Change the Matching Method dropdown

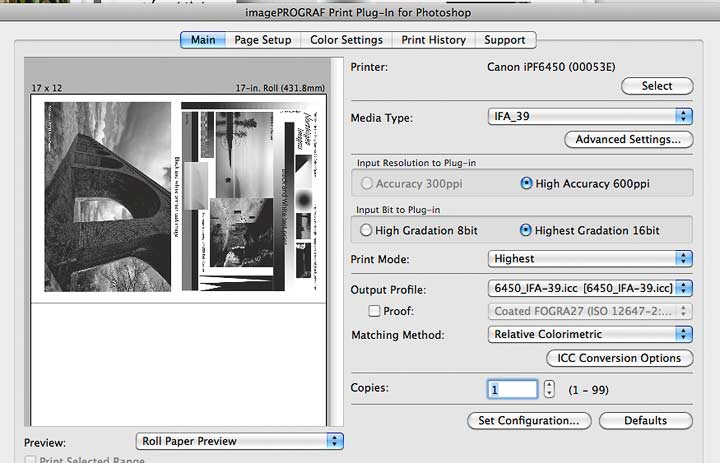[x=590, y=334]
